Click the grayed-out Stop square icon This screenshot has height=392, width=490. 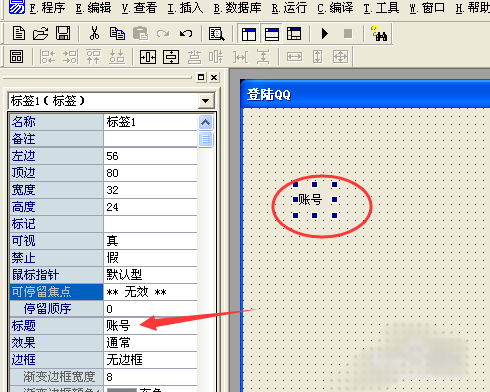tap(348, 34)
